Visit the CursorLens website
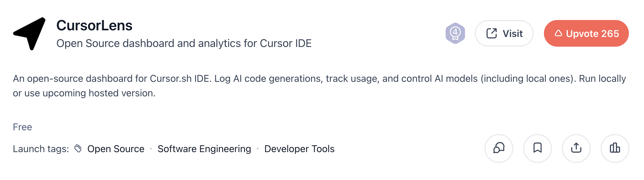 [504, 33]
